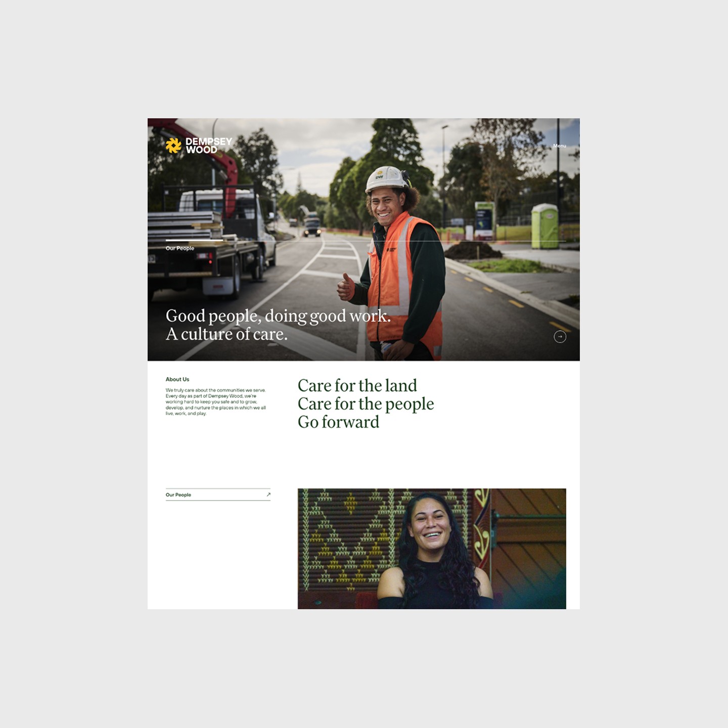Click the DW logo on the hard hat

(x=379, y=175)
